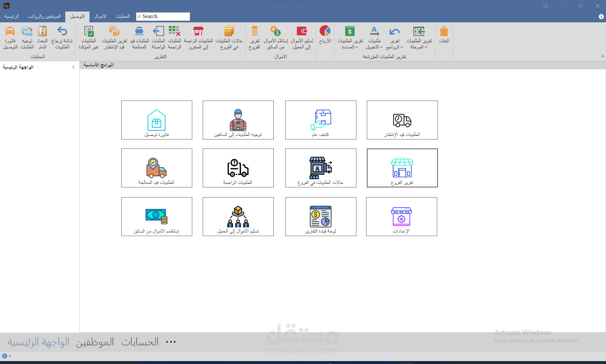Open تسليم الأموال إلى العميل tile
This screenshot has height=364, width=606.
click(x=238, y=217)
